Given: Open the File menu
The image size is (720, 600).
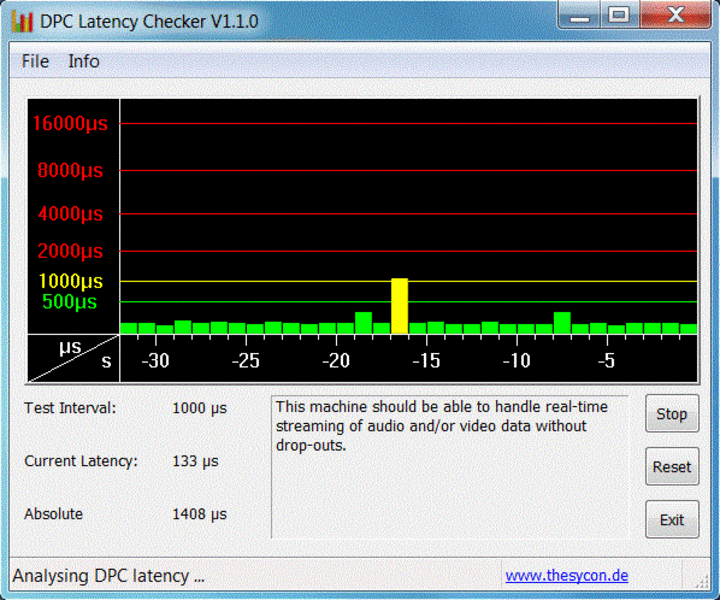Looking at the screenshot, I should click(x=35, y=61).
